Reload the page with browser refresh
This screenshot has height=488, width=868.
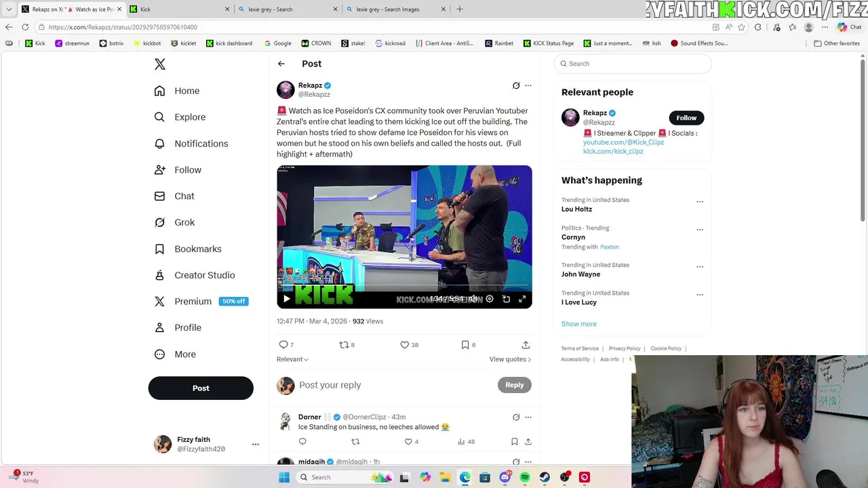point(25,27)
